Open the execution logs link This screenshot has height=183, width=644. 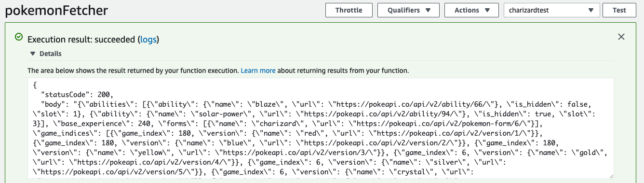coord(148,40)
